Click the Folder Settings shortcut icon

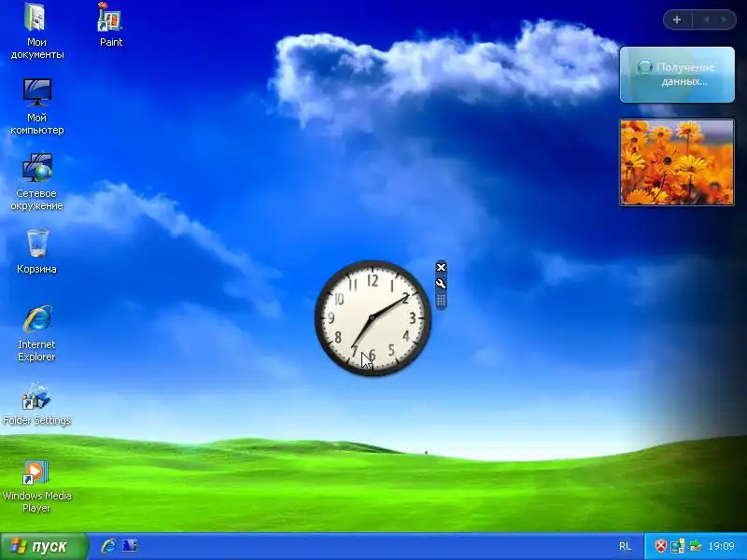(36, 404)
